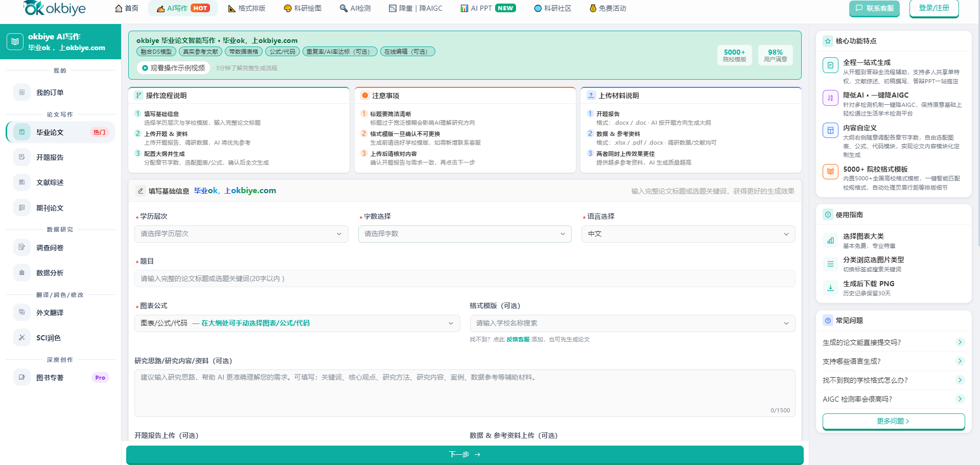
Task: Expand FAQ 支持哪些语言生成?
Action: coord(894,361)
